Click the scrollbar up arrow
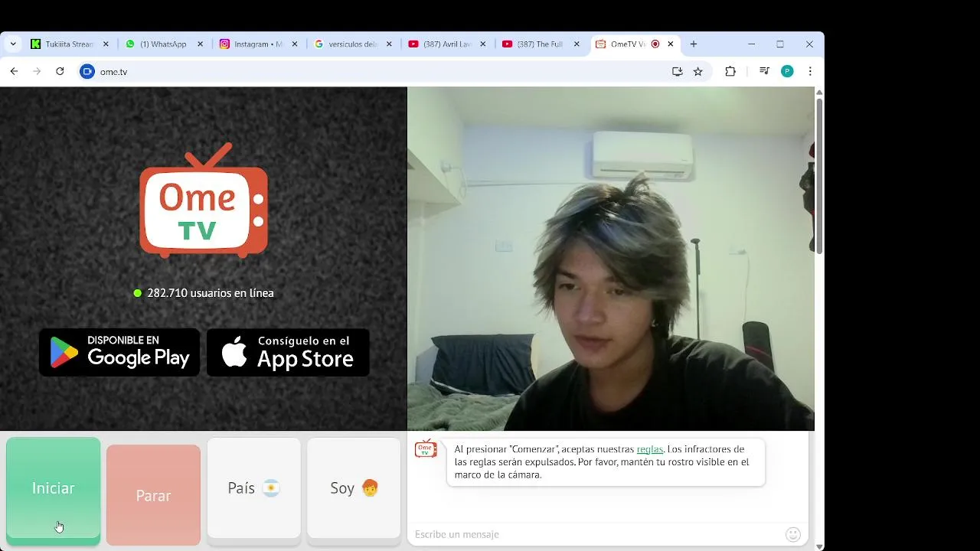The width and height of the screenshot is (980, 551). click(819, 92)
